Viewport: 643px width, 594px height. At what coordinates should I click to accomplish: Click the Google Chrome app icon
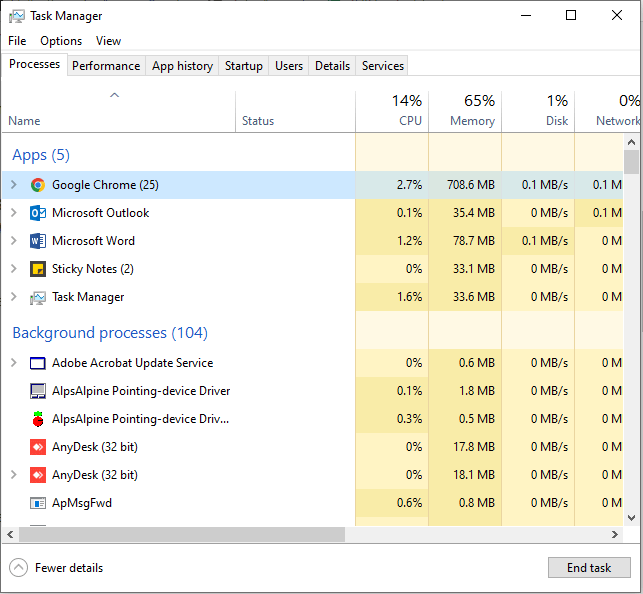coord(38,185)
